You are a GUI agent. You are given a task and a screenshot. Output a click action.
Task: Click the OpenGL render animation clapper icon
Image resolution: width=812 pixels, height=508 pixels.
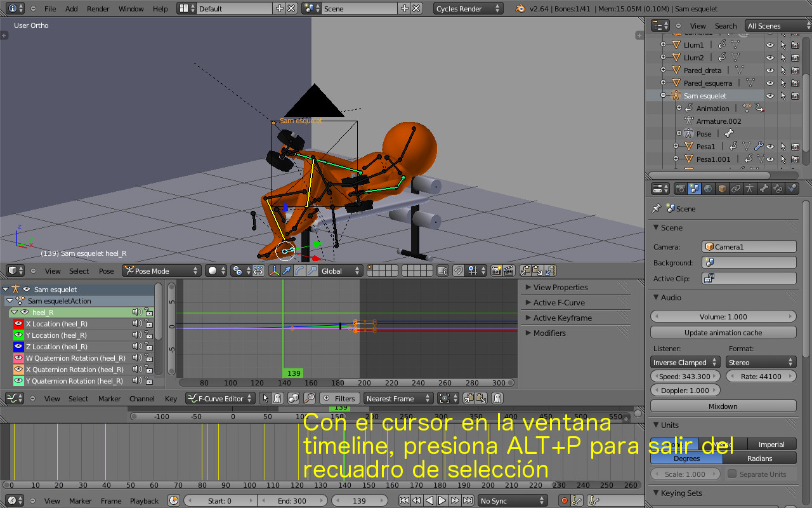pos(508,271)
